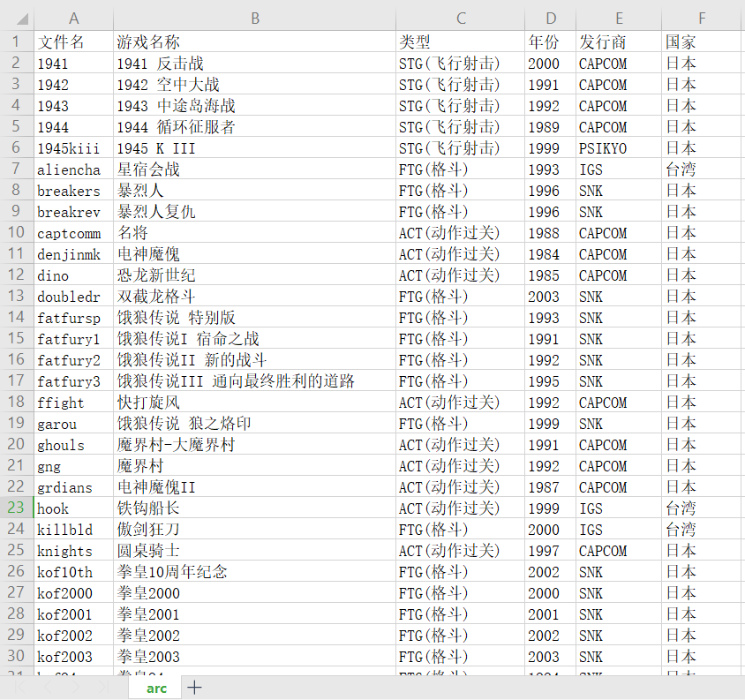This screenshot has width=745, height=700.
Task: Jump to last sheet with navigation arrow
Action: [104, 687]
